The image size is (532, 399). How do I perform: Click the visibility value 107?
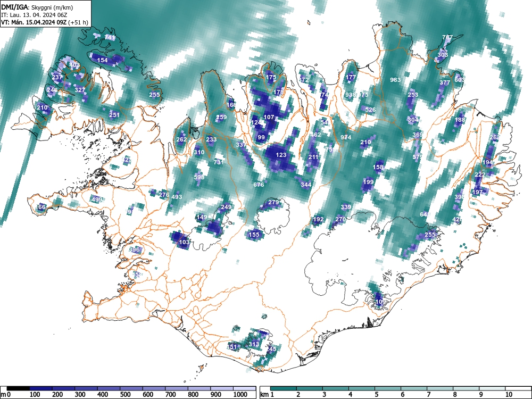pyautogui.click(x=269, y=117)
